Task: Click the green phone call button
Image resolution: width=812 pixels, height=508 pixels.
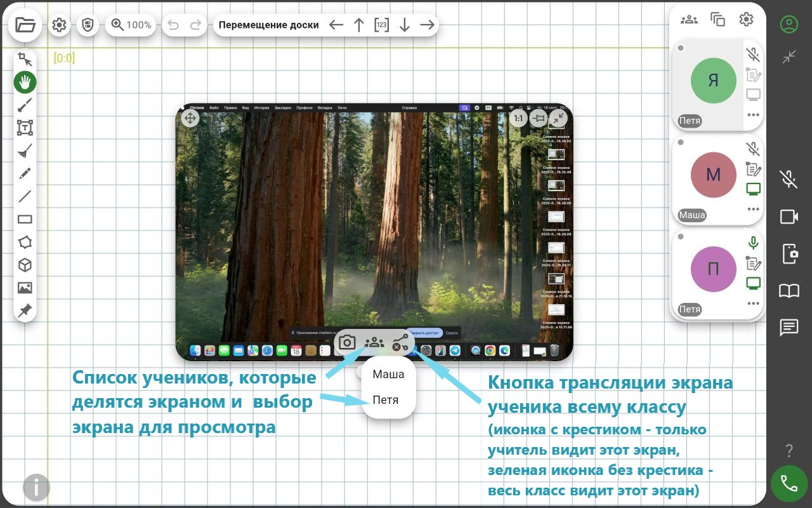Action: pos(789,484)
